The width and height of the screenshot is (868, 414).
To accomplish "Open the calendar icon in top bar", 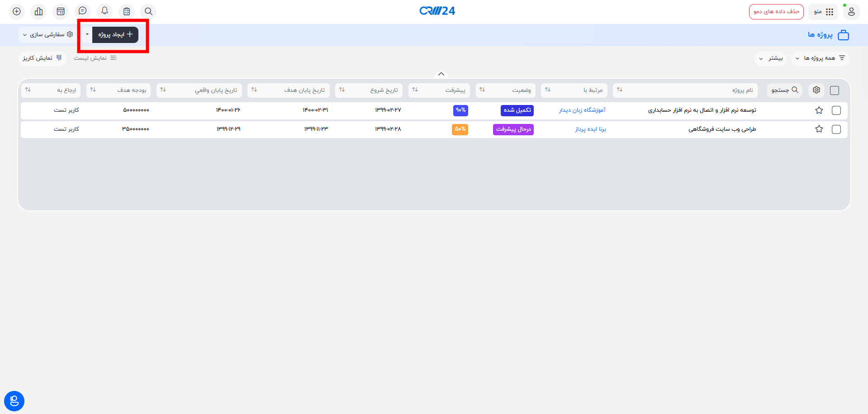I will pyautogui.click(x=61, y=11).
